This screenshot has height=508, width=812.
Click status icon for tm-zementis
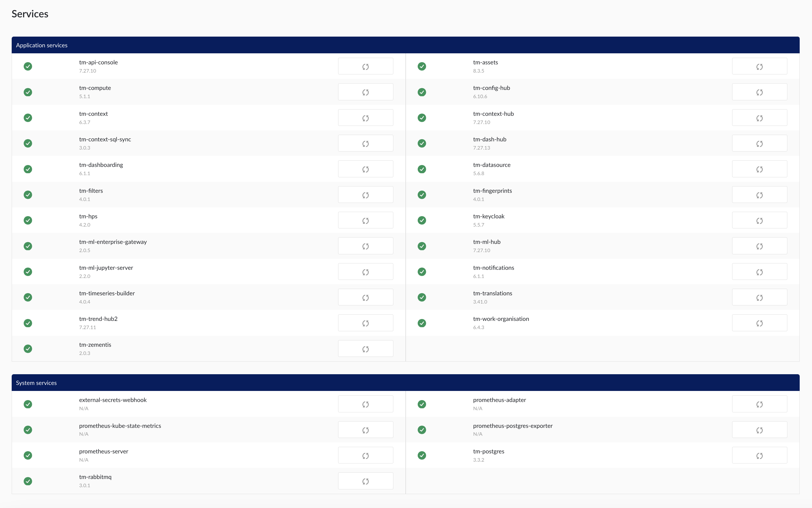coord(28,349)
